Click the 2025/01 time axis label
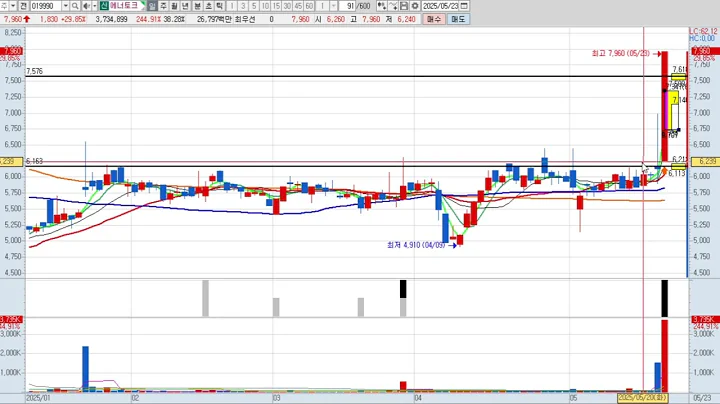The image size is (720, 404). (39, 398)
